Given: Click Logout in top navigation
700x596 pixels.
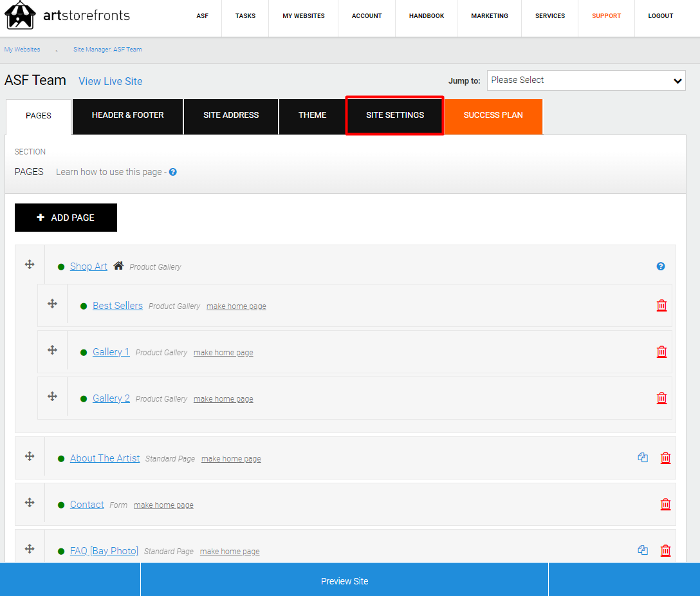Looking at the screenshot, I should [x=661, y=16].
